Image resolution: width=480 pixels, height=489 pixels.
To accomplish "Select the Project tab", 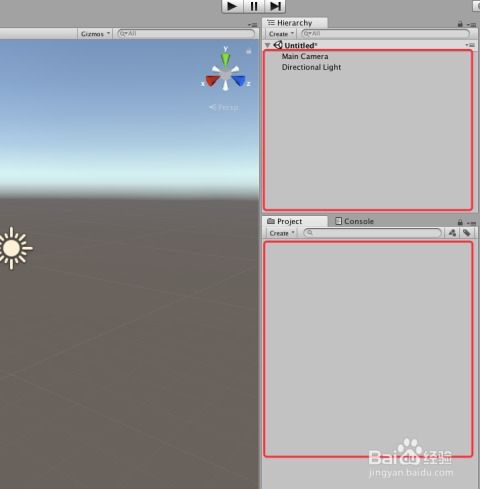I will click(x=285, y=221).
